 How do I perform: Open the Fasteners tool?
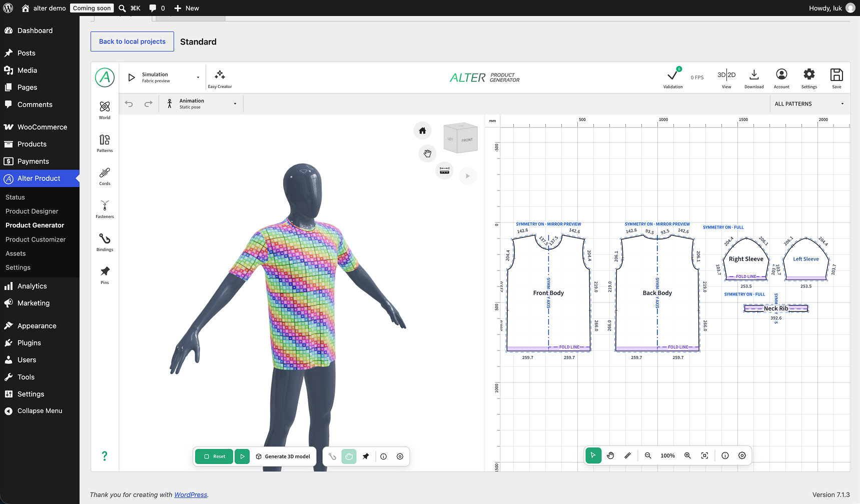(105, 209)
